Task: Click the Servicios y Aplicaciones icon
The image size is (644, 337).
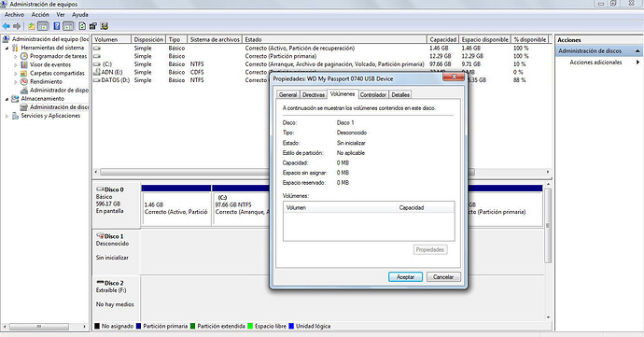Action: point(15,116)
